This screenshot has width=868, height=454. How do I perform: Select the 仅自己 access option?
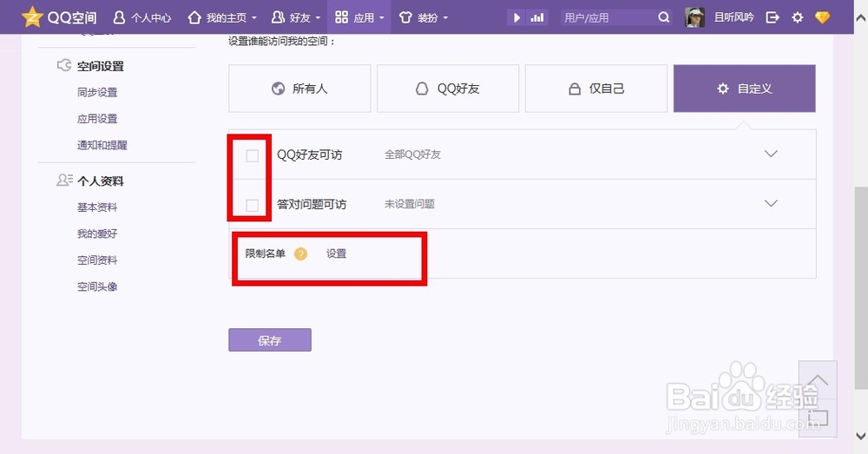[596, 89]
